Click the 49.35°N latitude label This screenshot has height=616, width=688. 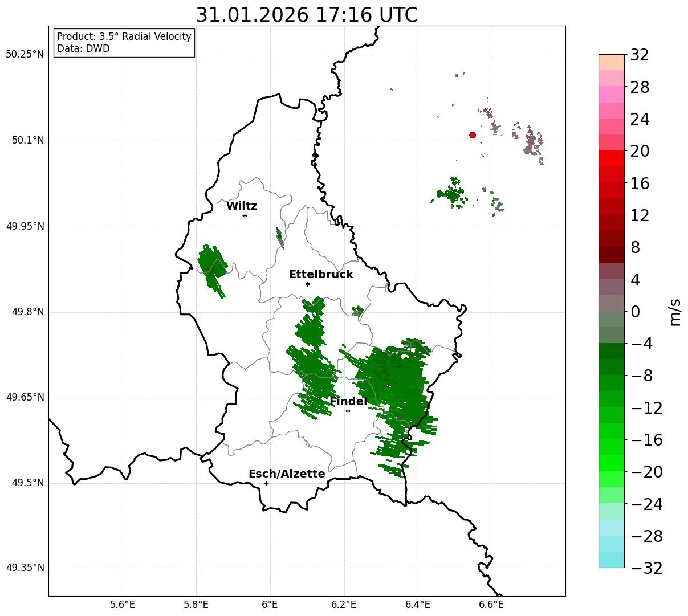pyautogui.click(x=25, y=568)
